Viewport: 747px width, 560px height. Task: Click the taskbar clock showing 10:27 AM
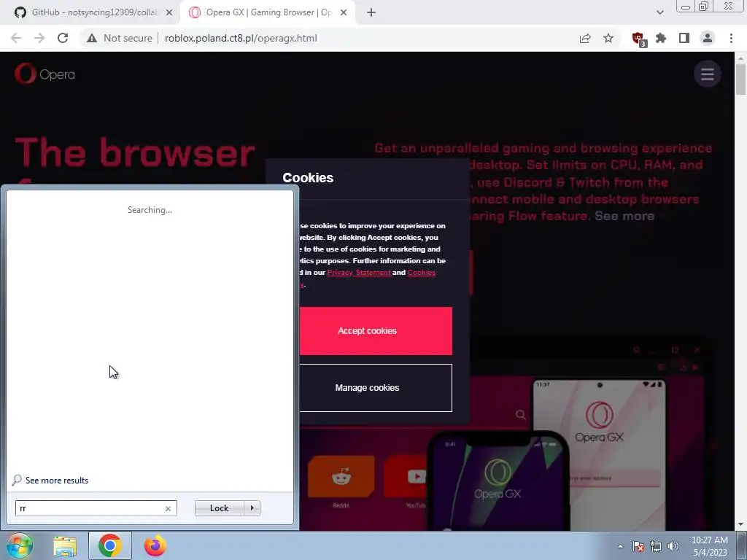[x=709, y=546]
